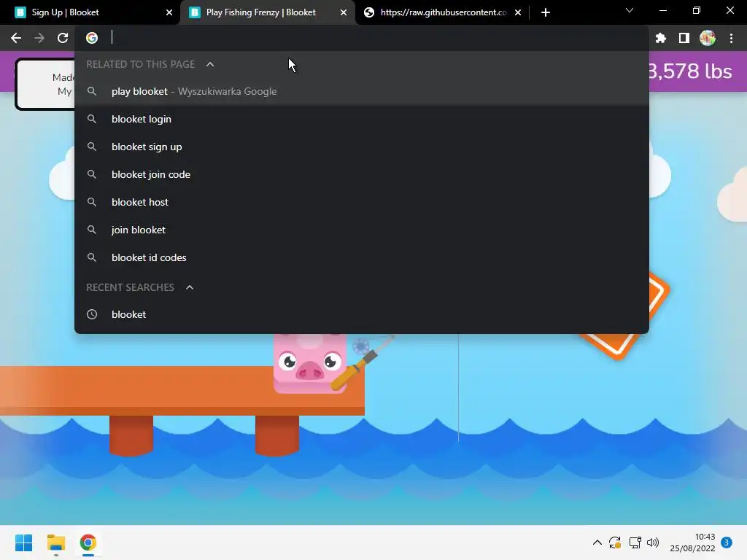The width and height of the screenshot is (747, 560).
Task: Click the magnifier icon beside 'blooket host'
Action: [92, 201]
